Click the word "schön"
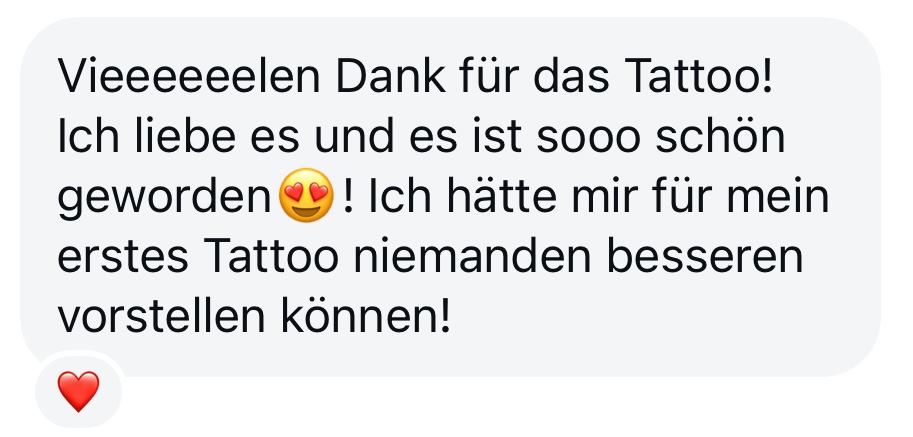 (720, 137)
